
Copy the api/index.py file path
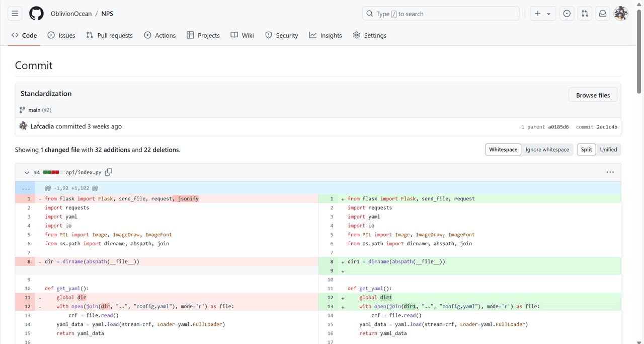109,172
